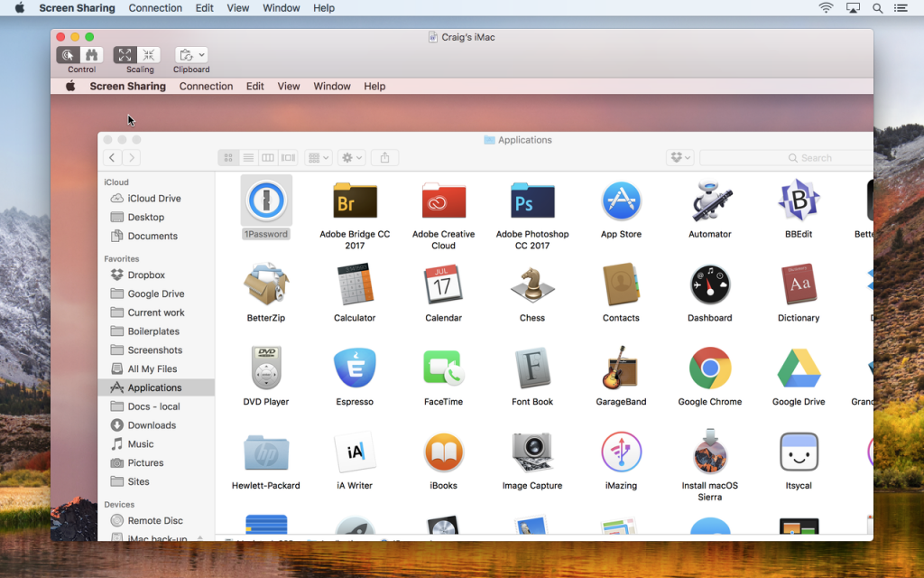Launch the BBEdit app
Screen dimensions: 924x578
coord(799,200)
